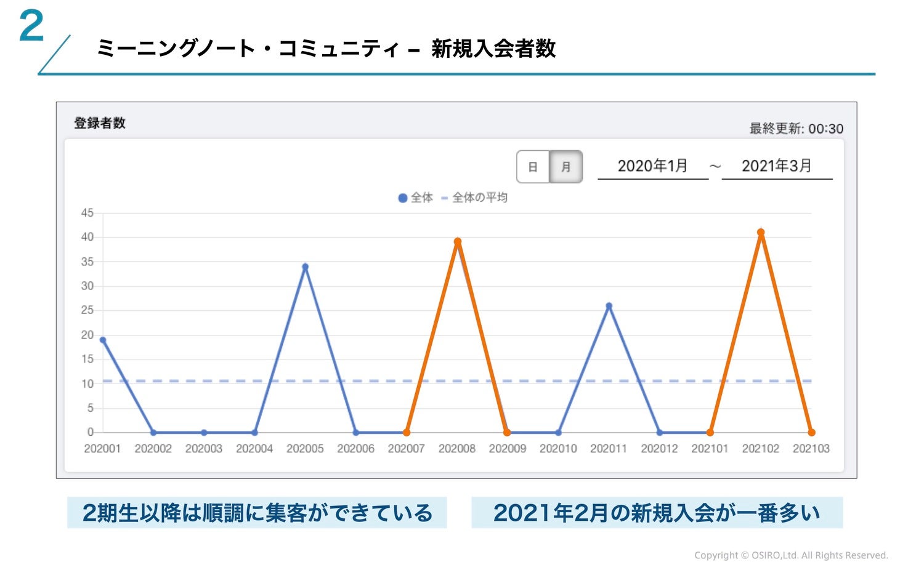Screen dimensions: 924x578
Task: Click the 202011 data point
Action: point(609,306)
